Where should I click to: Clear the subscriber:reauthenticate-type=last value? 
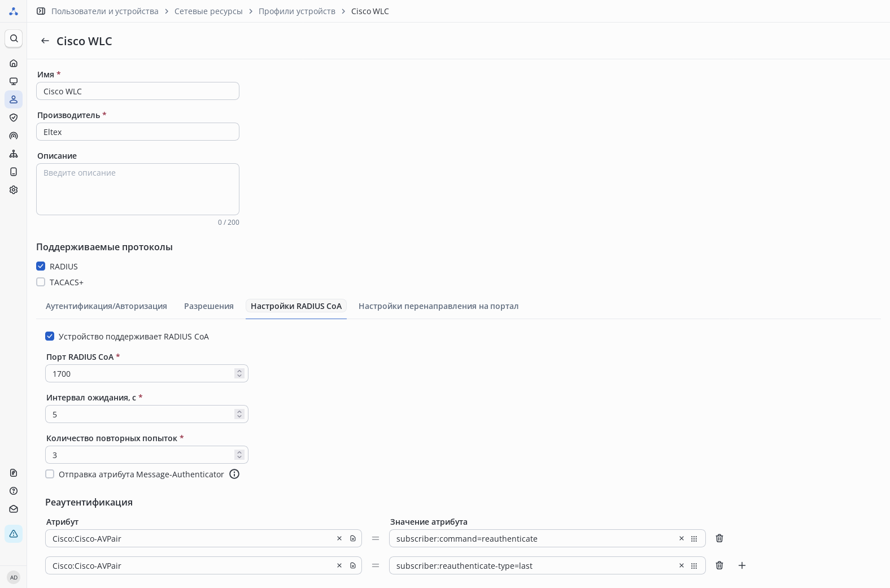(682, 565)
